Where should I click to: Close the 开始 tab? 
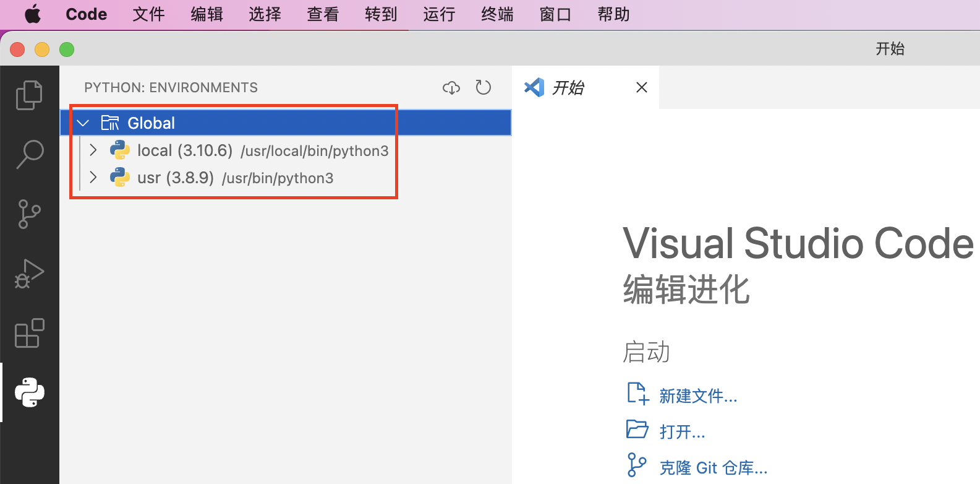(x=642, y=87)
